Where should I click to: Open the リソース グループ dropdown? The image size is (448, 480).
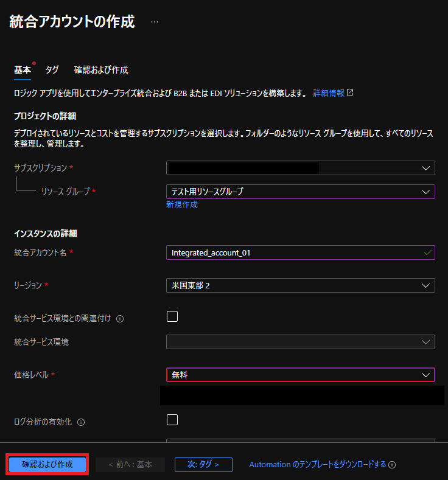(301, 192)
